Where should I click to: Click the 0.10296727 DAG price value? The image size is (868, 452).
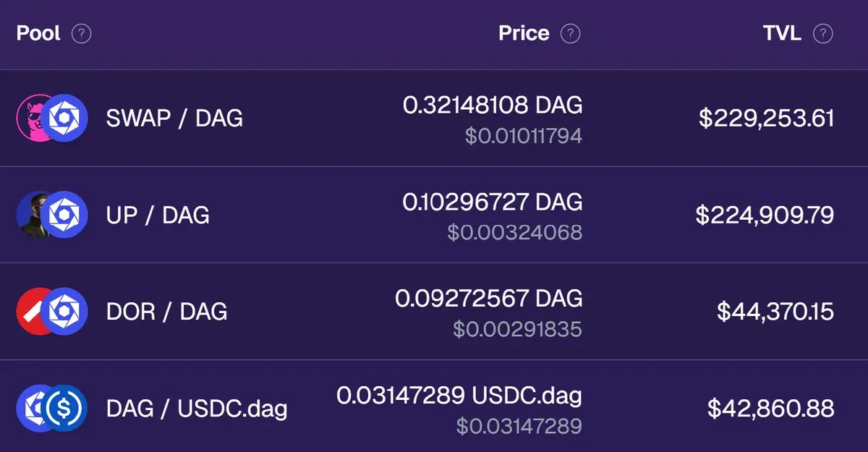point(492,202)
